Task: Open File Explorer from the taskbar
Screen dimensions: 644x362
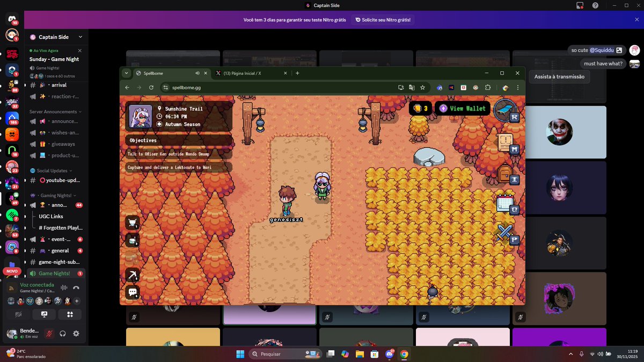Action: 359,354
